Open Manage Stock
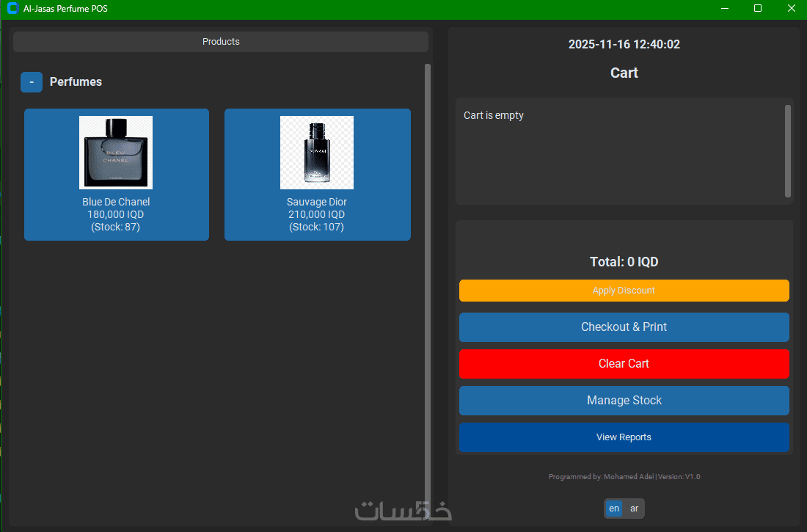Viewport: 807px width, 532px height. 624,400
